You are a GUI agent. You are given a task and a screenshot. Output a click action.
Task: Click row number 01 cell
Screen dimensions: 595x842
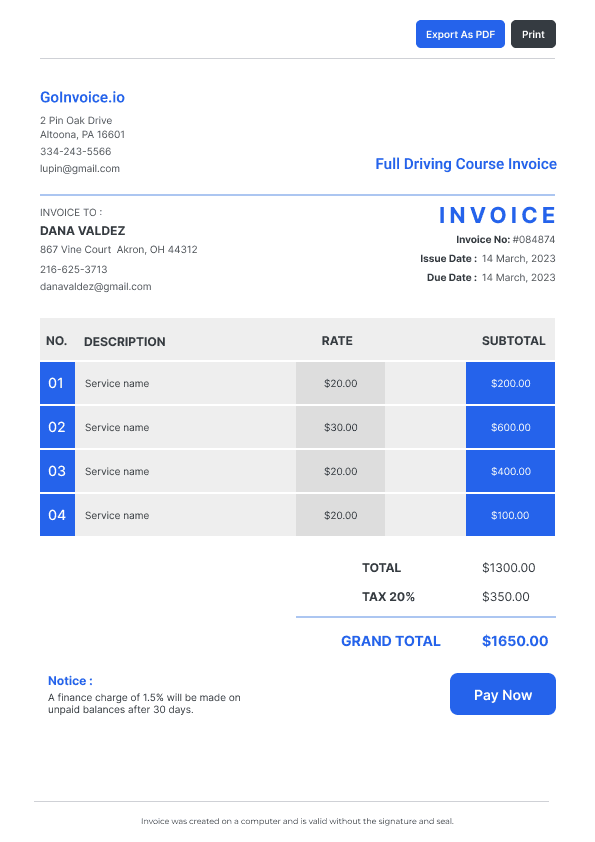pyautogui.click(x=57, y=383)
